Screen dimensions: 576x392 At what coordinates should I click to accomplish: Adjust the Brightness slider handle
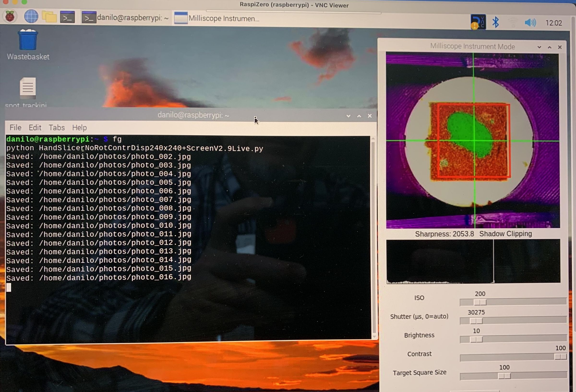click(x=476, y=339)
